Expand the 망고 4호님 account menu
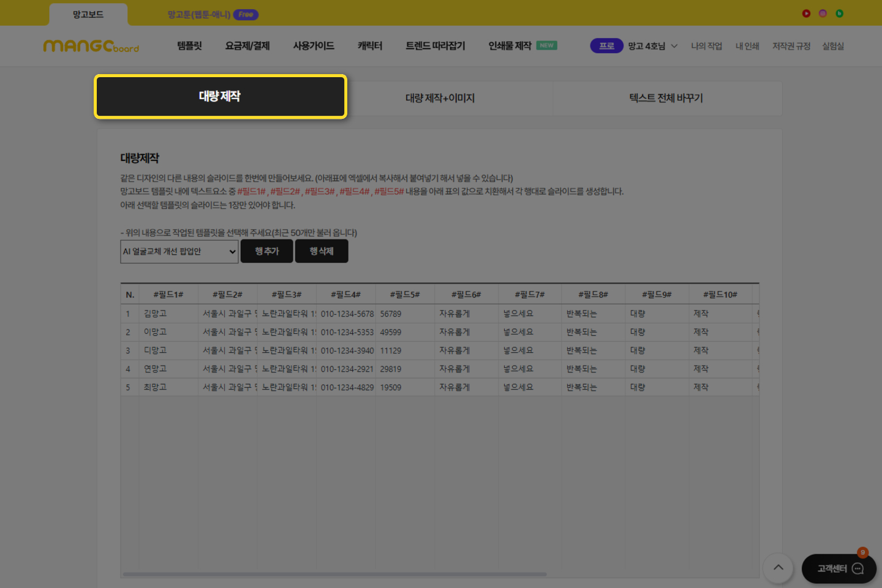The height and width of the screenshot is (588, 882). pos(653,46)
